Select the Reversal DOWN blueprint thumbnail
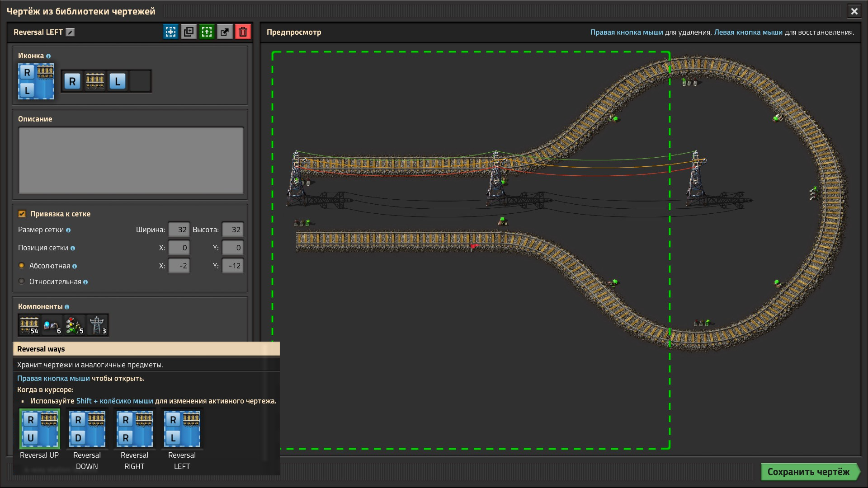The height and width of the screenshot is (488, 868). (x=87, y=429)
